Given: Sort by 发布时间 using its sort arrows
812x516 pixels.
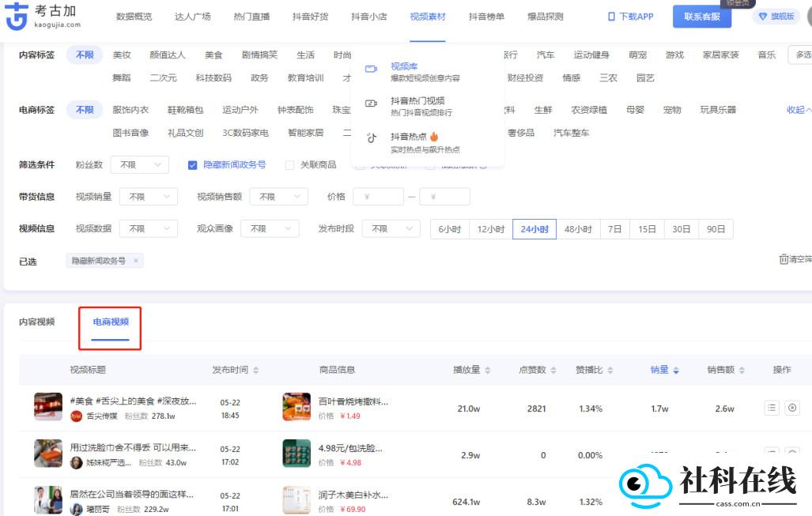Looking at the screenshot, I should pyautogui.click(x=256, y=370).
